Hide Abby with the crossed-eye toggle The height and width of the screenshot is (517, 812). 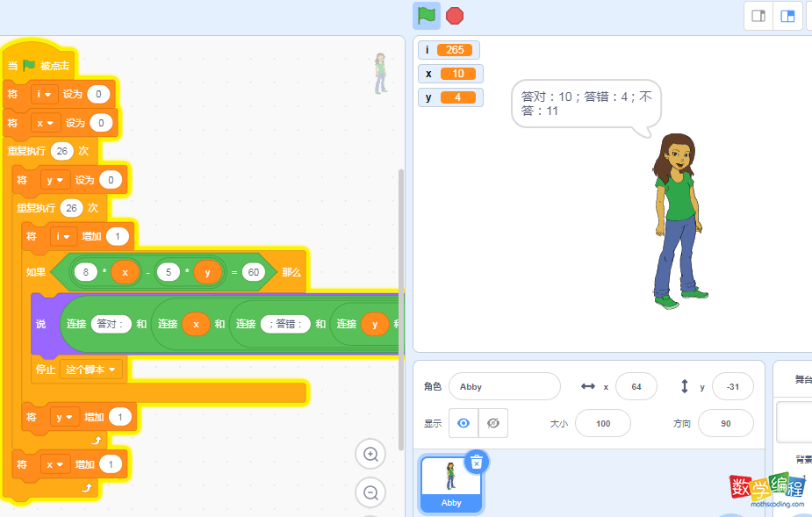[x=492, y=422]
